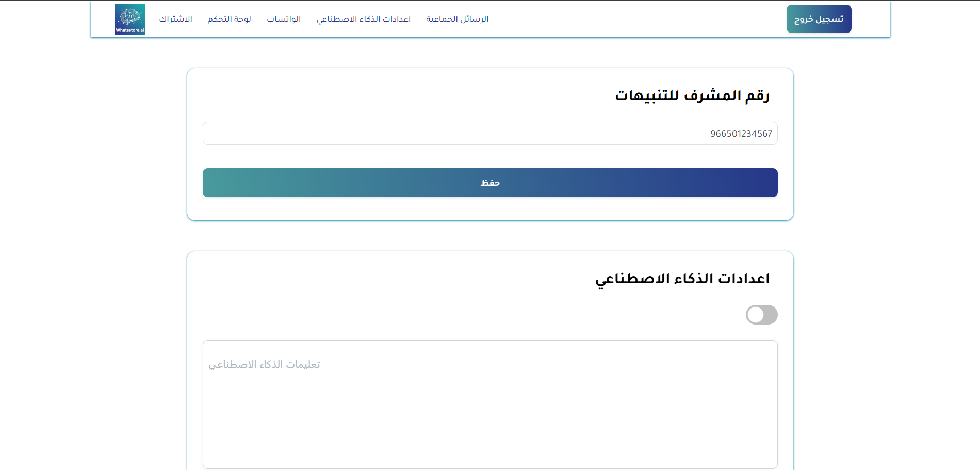Click the textarea placeholder text
Viewport: 980px width, 470px height.
264,365
